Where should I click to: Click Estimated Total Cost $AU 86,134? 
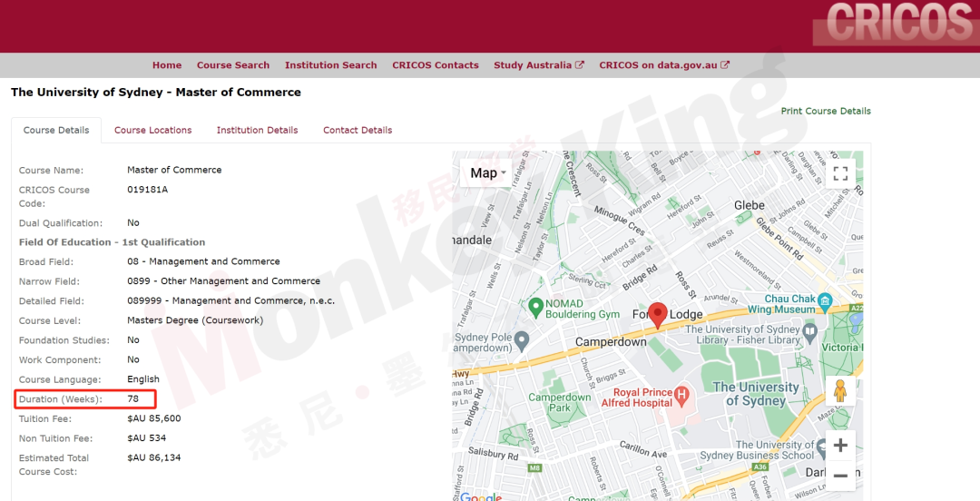pyautogui.click(x=153, y=457)
